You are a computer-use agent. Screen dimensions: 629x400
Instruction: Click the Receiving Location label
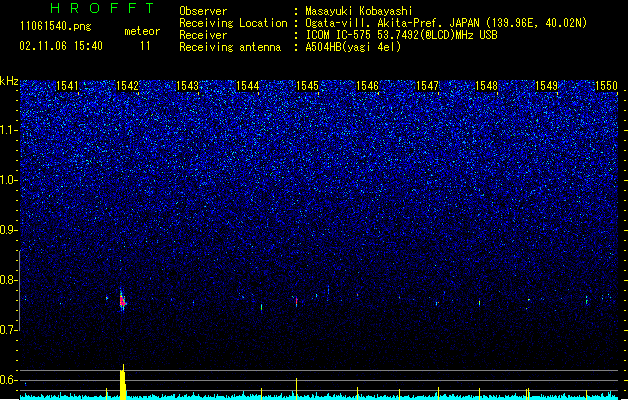(233, 23)
